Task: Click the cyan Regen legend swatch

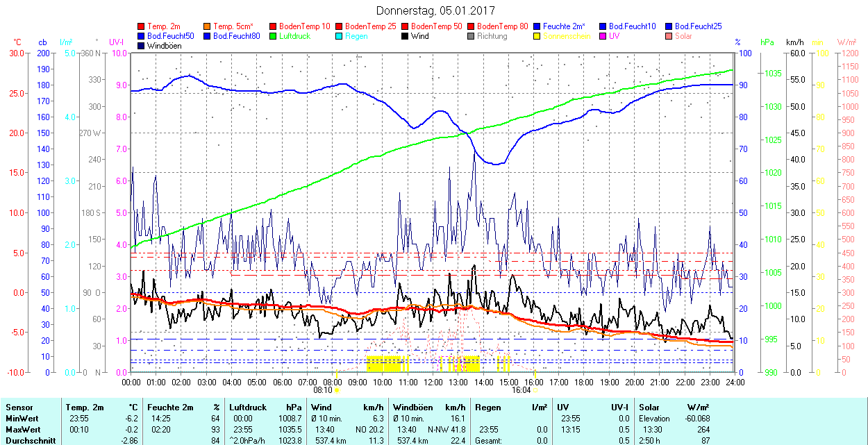Action: pyautogui.click(x=340, y=36)
